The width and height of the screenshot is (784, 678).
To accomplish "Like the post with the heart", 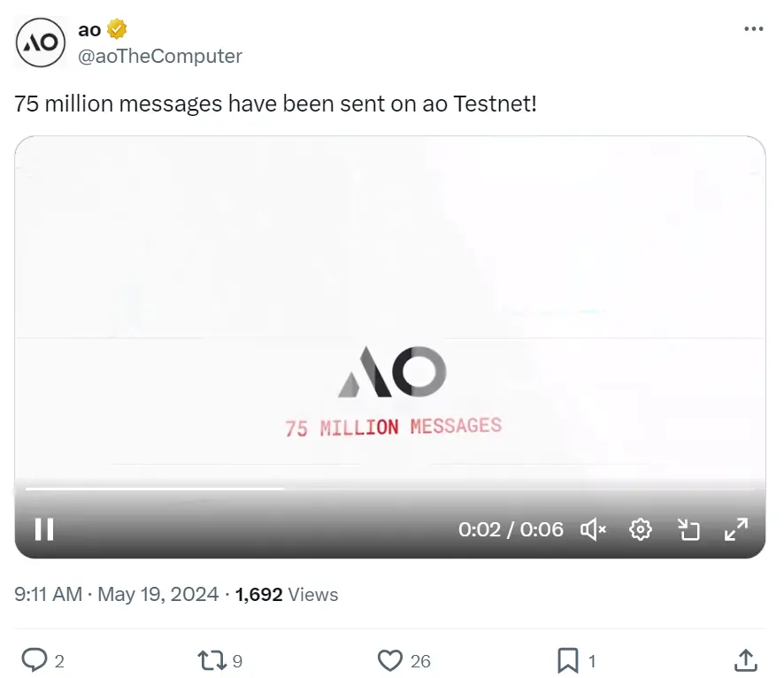I will pos(390,660).
